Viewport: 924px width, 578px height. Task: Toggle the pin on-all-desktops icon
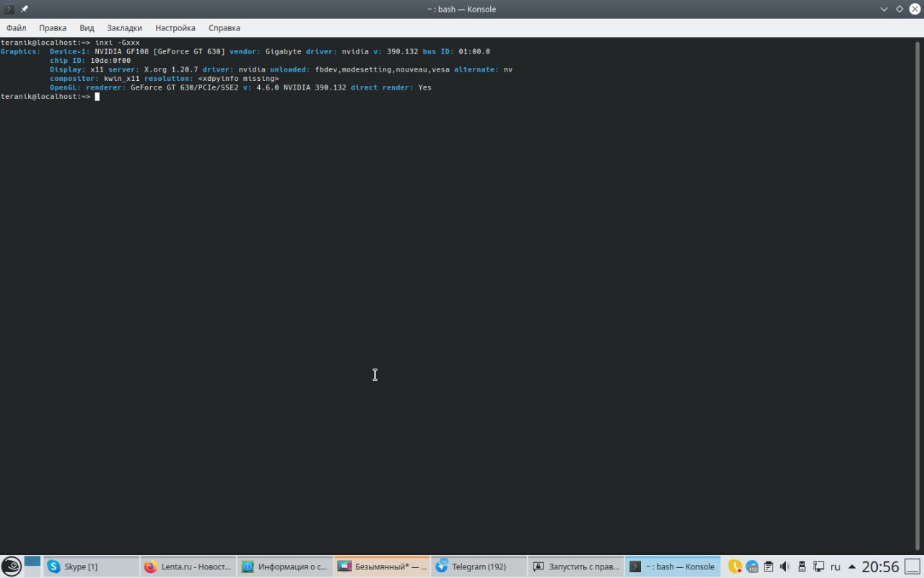(x=25, y=9)
